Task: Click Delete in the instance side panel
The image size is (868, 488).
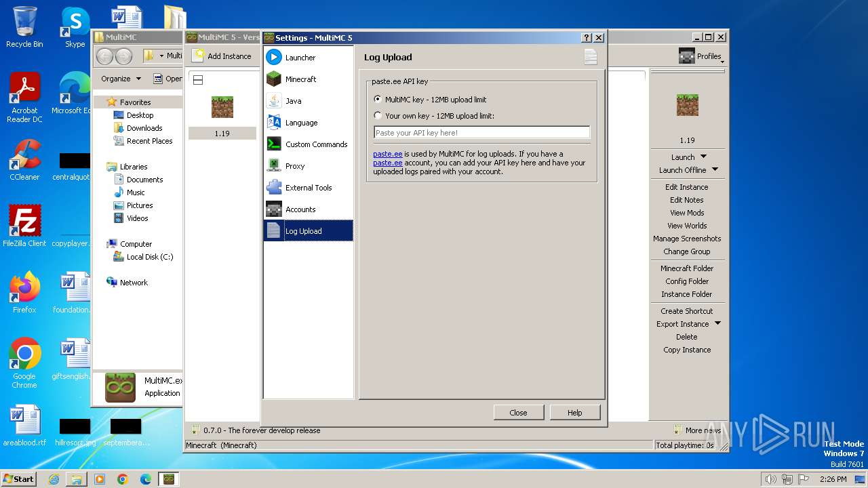Action: pyautogui.click(x=686, y=337)
